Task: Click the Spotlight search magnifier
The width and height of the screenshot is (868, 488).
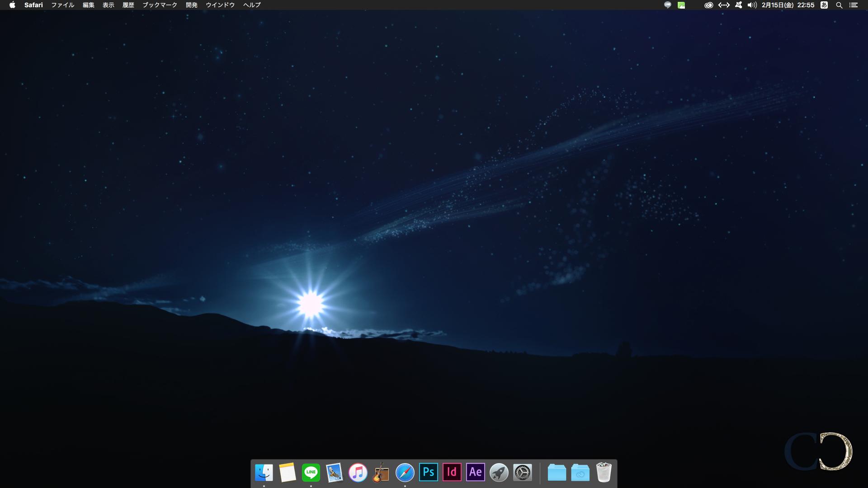Action: (839, 5)
